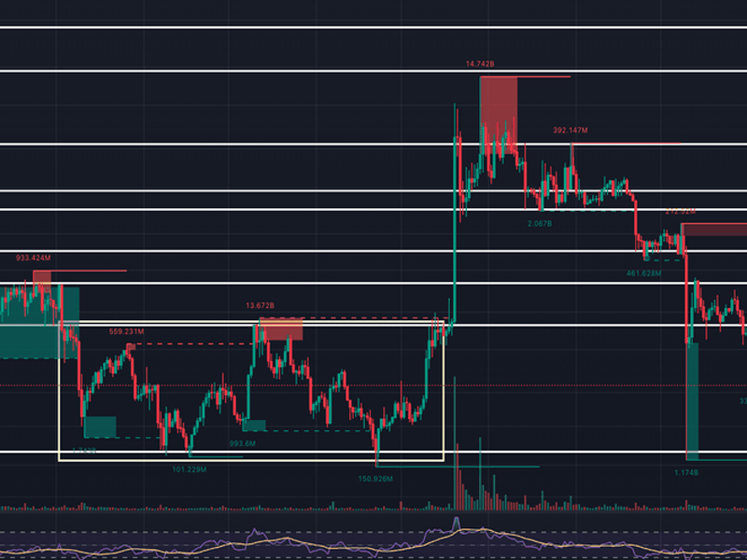Click the tall green demand zone above 1.174B
This screenshot has width=747, height=560.
[692, 401]
